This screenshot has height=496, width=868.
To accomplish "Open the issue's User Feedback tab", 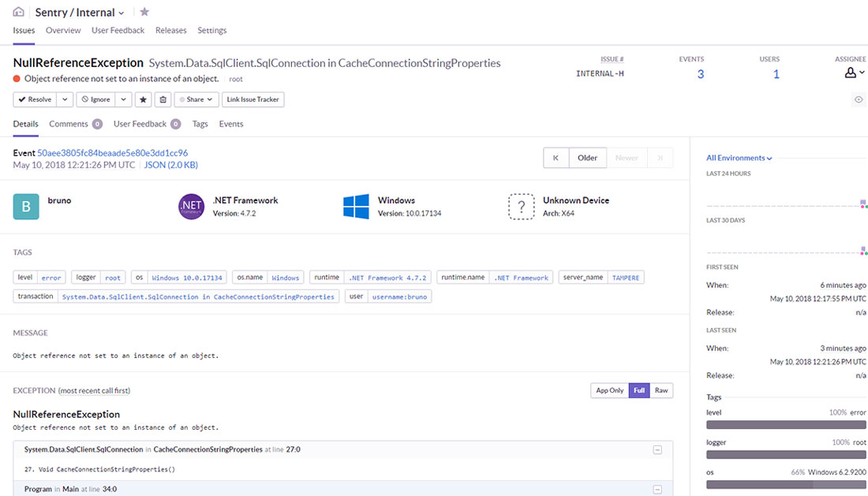I will (x=147, y=124).
